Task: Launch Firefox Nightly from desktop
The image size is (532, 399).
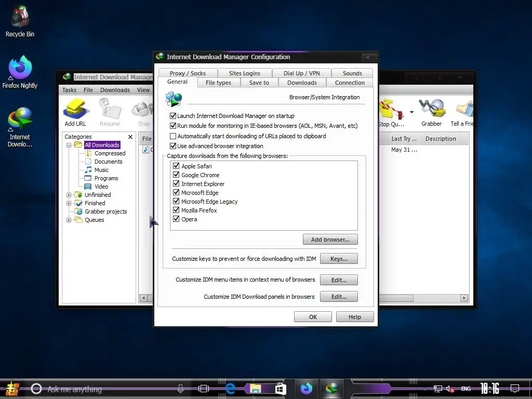Action: (20, 72)
